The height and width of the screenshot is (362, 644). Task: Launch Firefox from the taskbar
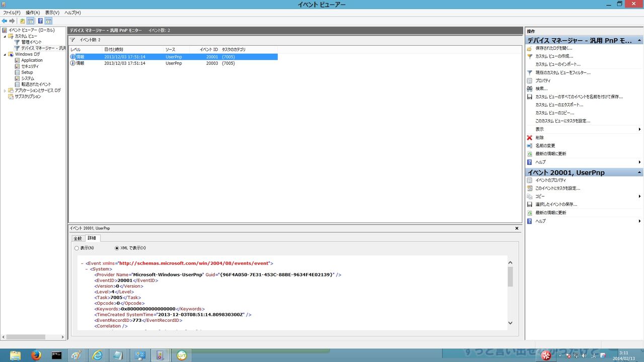coord(36,355)
